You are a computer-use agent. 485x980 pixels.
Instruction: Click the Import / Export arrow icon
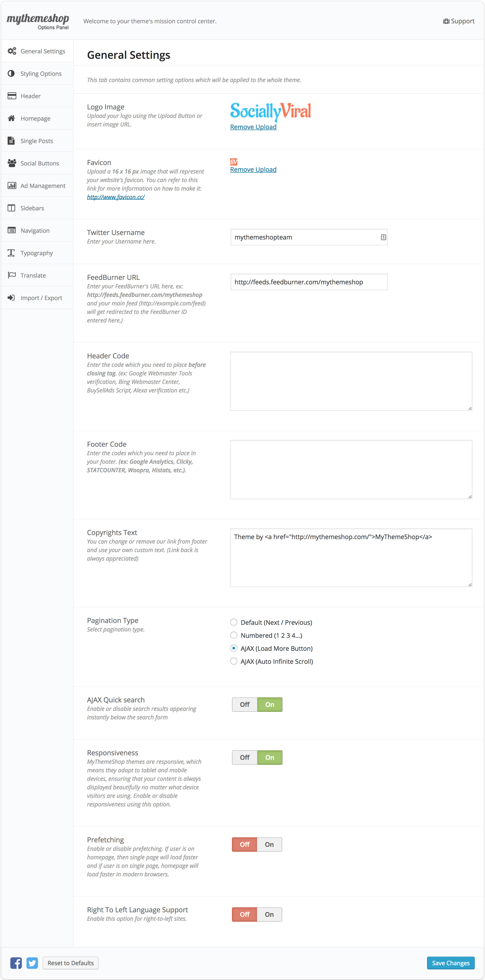(x=11, y=298)
